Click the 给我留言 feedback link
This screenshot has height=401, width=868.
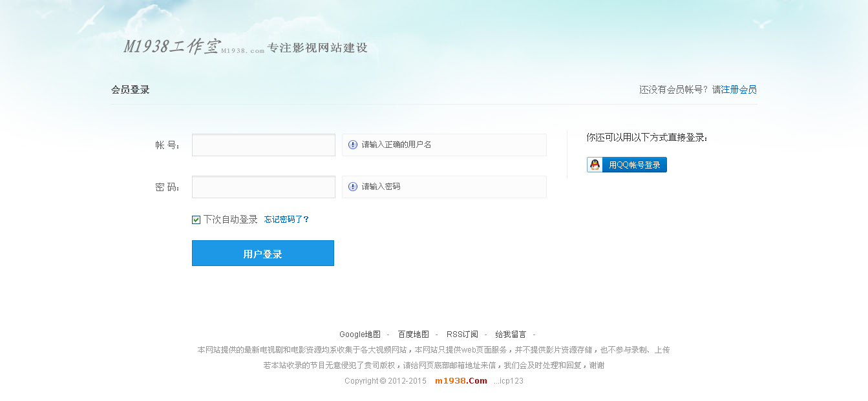(x=509, y=334)
